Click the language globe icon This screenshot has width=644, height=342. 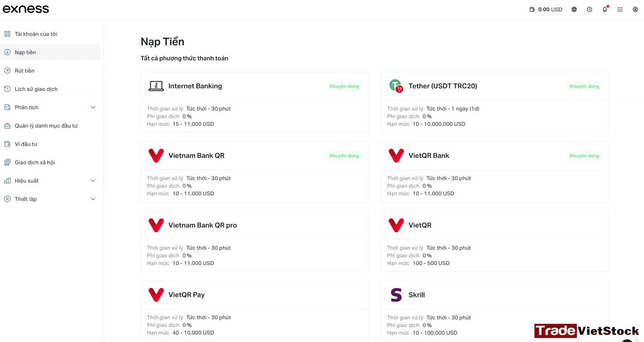574,9
